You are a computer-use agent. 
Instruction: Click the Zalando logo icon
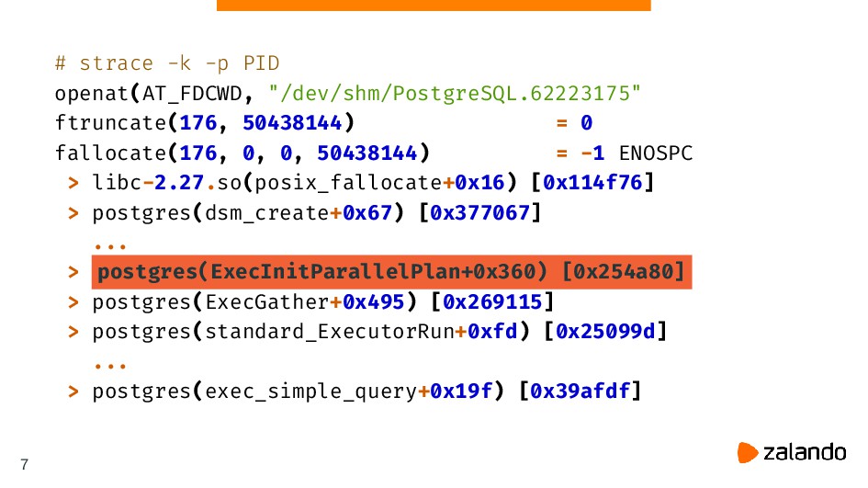[x=748, y=452]
